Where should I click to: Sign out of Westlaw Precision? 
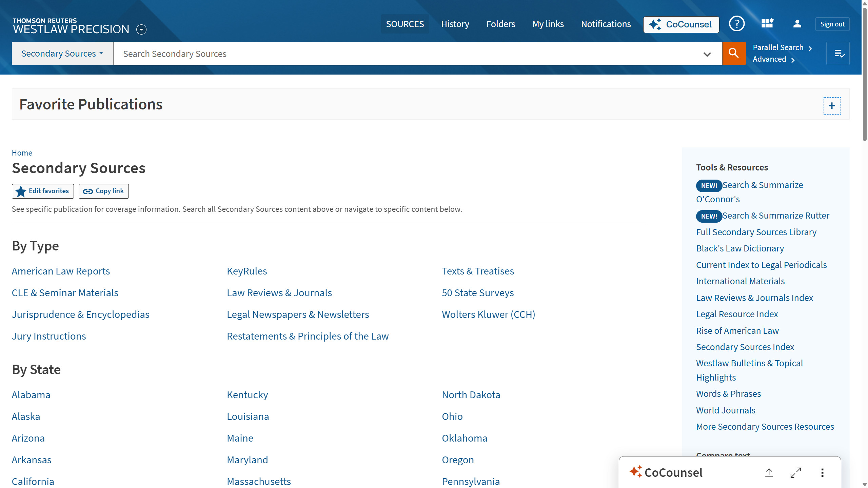pos(832,24)
